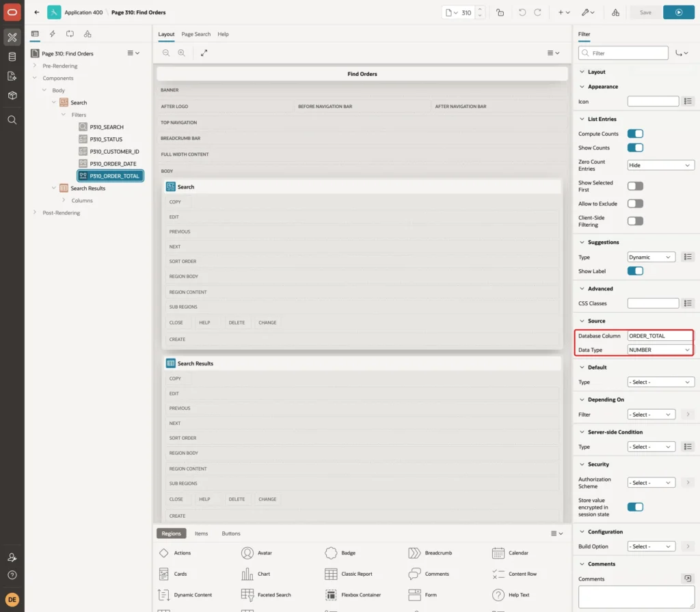The height and width of the screenshot is (612, 700).
Task: Click the property Filter search field
Action: pyautogui.click(x=623, y=53)
